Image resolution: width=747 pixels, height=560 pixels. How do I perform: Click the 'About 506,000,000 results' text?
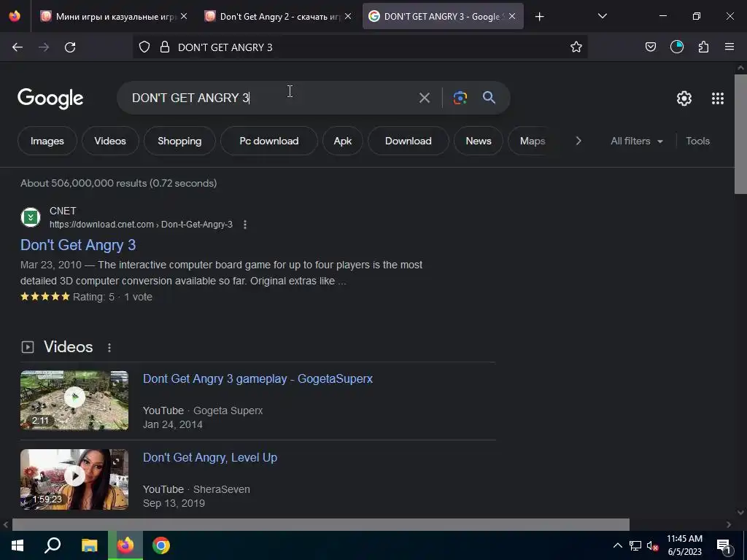tap(119, 183)
